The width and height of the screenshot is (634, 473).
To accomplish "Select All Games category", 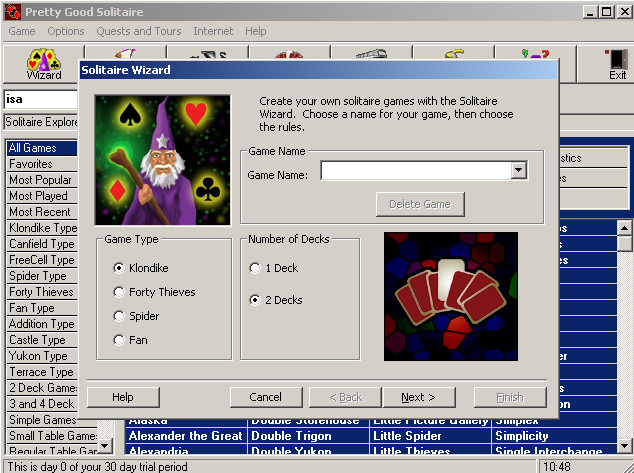I will [42, 148].
